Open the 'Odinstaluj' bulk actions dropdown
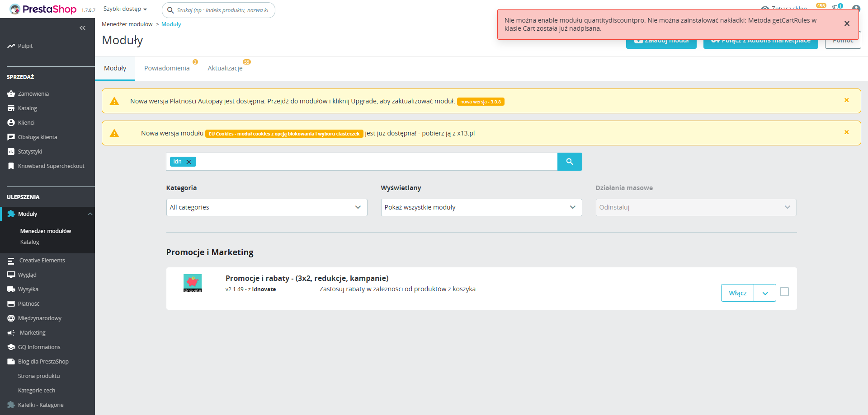Image resolution: width=868 pixels, height=415 pixels. point(696,207)
